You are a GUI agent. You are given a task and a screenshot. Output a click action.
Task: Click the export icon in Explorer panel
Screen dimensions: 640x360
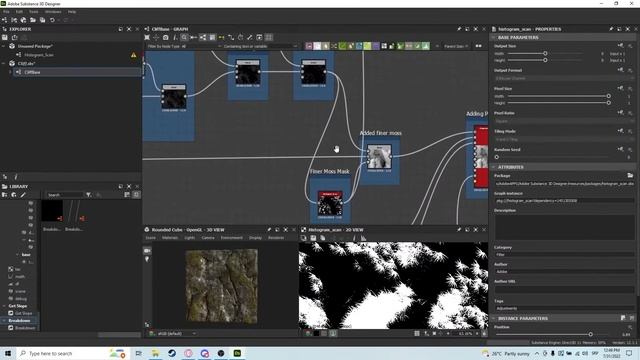(15, 38)
